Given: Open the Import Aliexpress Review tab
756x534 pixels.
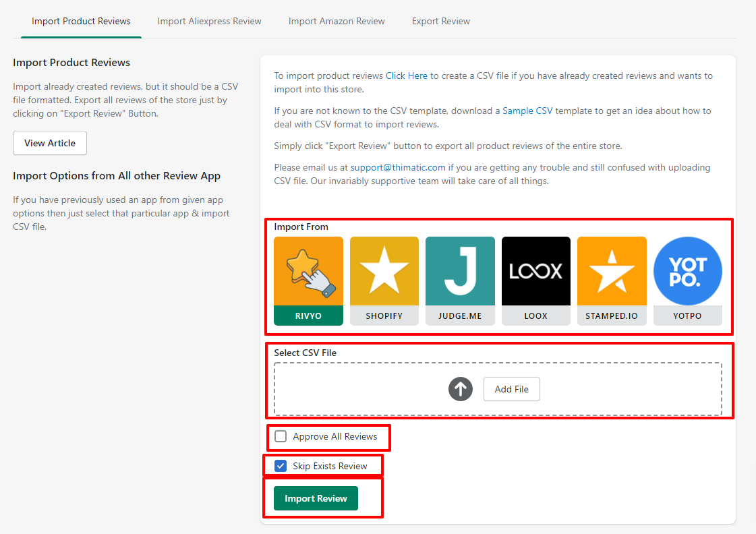Looking at the screenshot, I should [209, 21].
